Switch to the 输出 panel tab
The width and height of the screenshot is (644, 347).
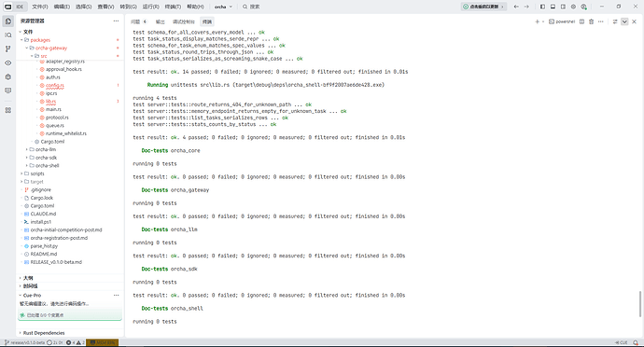click(161, 21)
